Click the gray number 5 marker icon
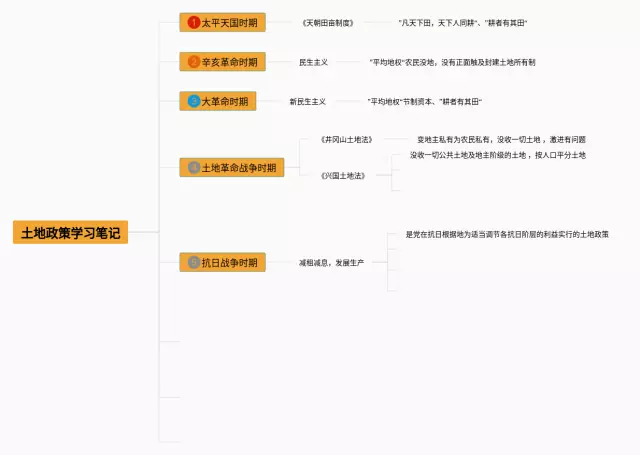This screenshot has width=640, height=455. point(194,263)
